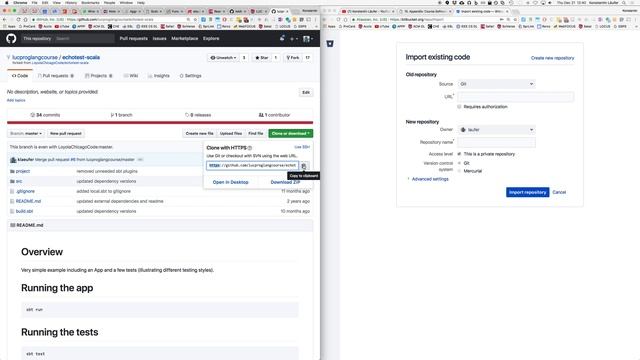640x360 pixels.
Task: Open the GitHub user avatar dropdown
Action: click(308, 39)
